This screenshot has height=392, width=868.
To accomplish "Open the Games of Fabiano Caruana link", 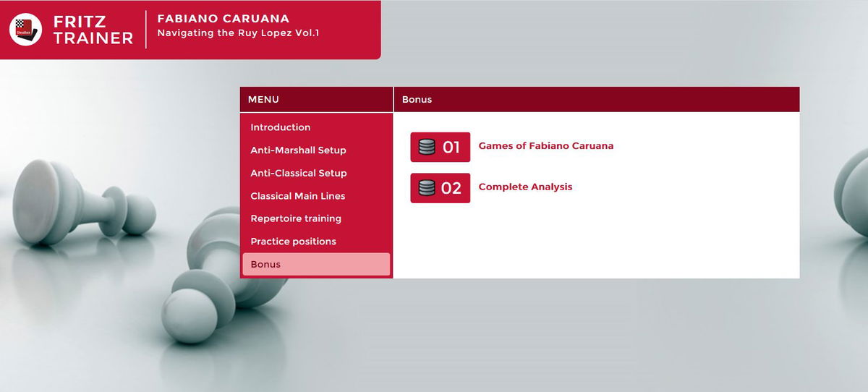I will pos(545,146).
